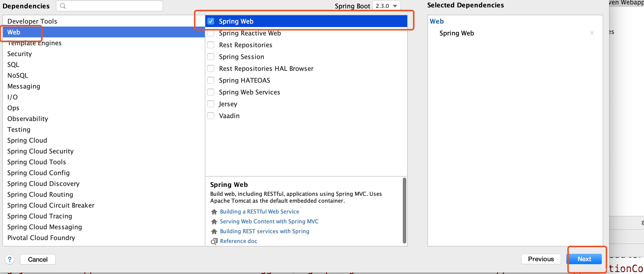Open the Spring Boot version dropdown
This screenshot has width=644, height=274.
coord(386,6)
